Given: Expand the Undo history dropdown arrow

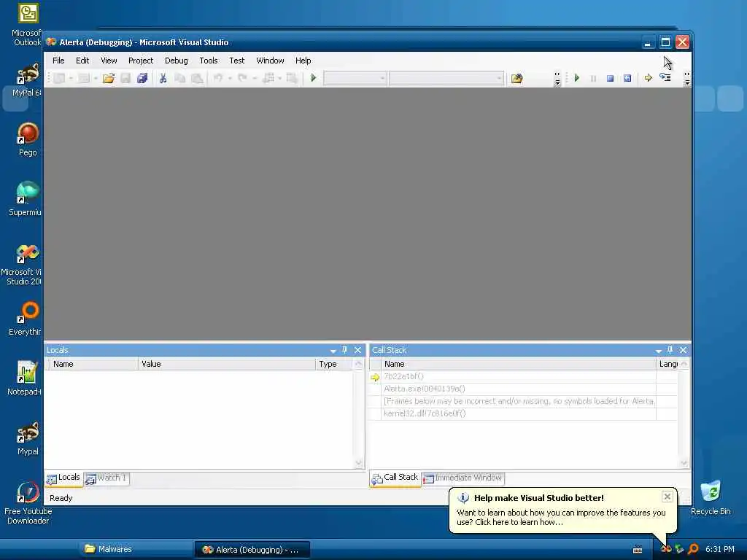Looking at the screenshot, I should [x=230, y=79].
